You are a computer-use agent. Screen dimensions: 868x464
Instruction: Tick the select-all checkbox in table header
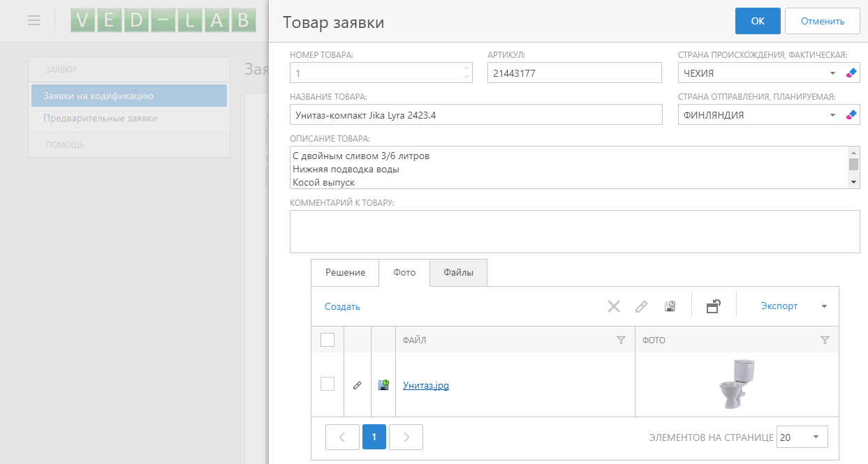pos(328,340)
